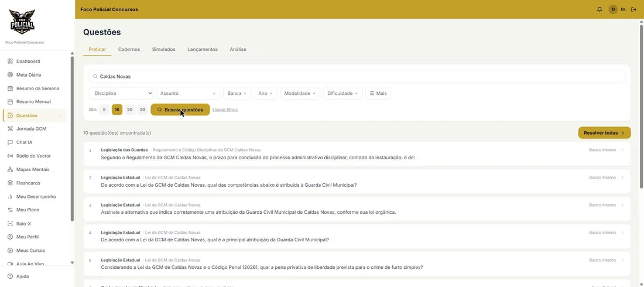The height and width of the screenshot is (287, 644).
Task: Click the Mais filters button
Action: pyautogui.click(x=378, y=93)
